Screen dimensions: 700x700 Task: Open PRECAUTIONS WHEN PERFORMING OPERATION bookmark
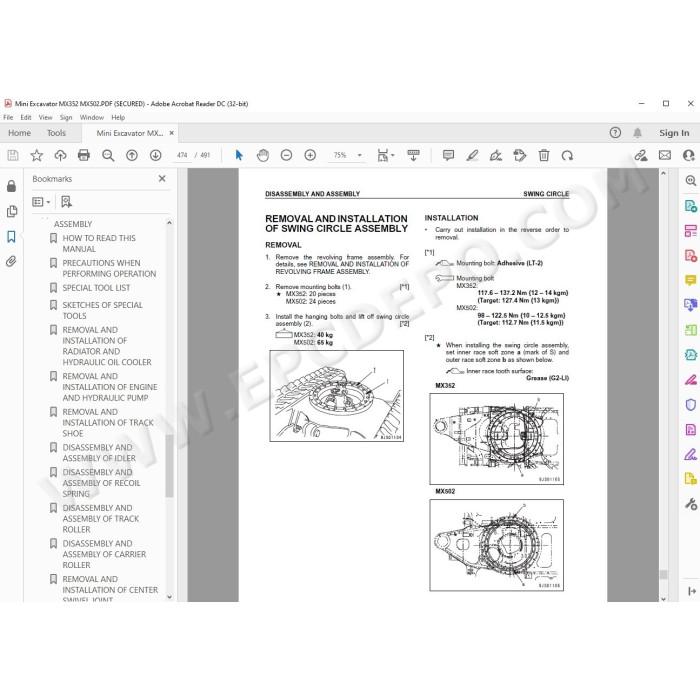tap(109, 268)
